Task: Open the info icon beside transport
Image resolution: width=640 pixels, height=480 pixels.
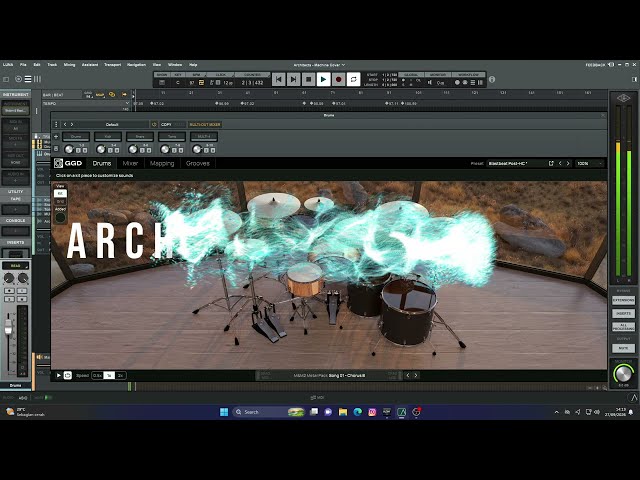Action: click(x=492, y=79)
